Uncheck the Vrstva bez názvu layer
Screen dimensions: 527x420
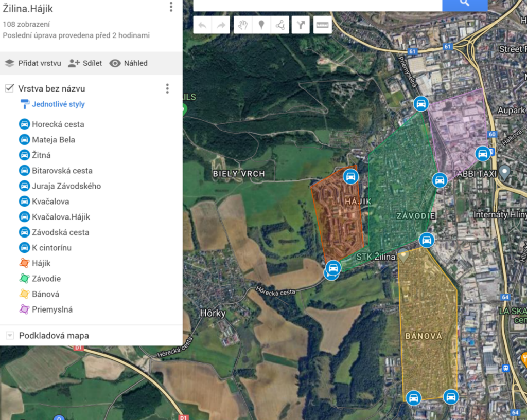pos(9,88)
